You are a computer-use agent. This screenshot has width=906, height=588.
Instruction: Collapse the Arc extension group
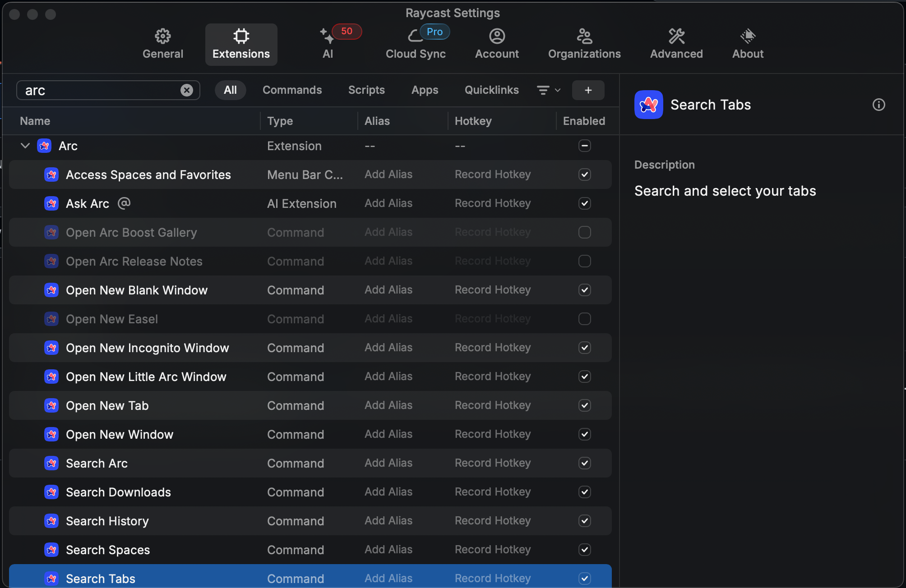click(25, 146)
